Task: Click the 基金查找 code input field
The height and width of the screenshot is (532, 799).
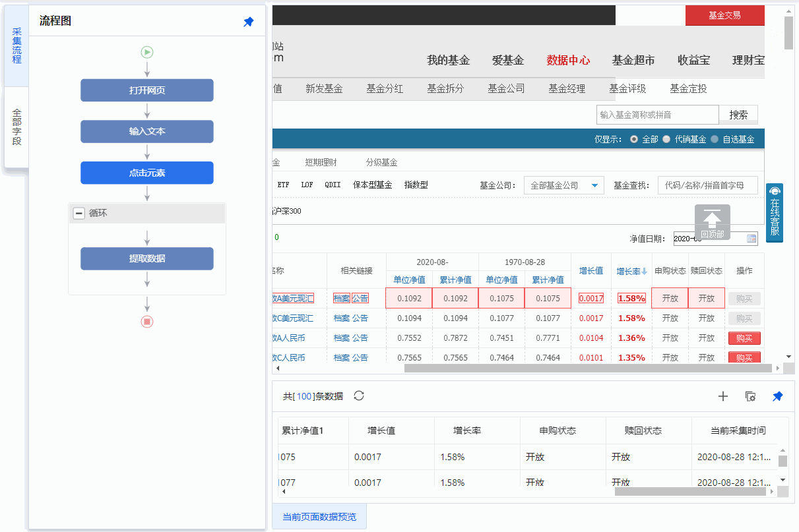Action: point(707,185)
